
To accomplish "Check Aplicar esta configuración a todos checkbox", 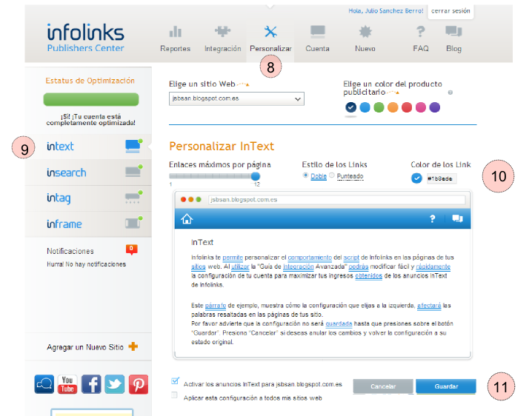I will (174, 395).
